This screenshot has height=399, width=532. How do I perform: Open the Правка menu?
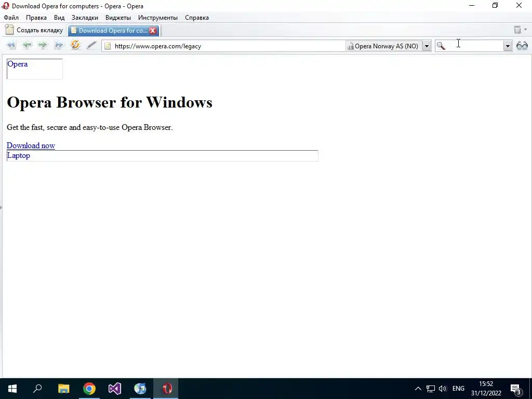click(x=36, y=18)
